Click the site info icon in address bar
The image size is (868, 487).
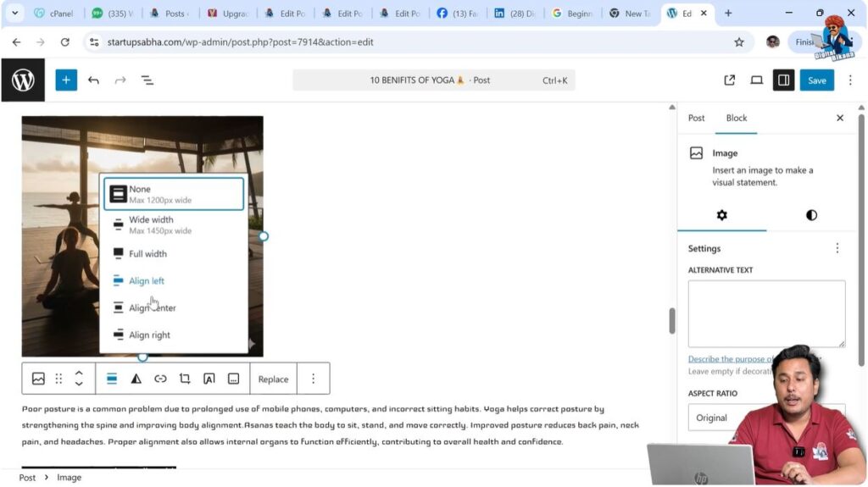point(94,42)
